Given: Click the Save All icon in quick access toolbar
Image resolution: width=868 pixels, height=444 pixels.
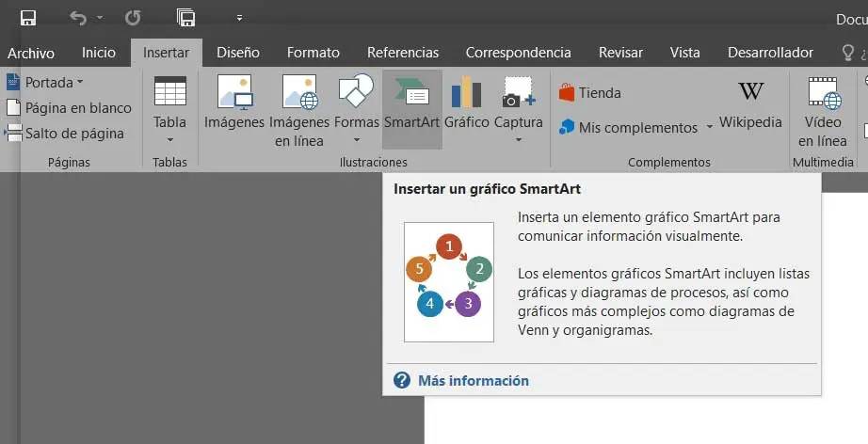Looking at the screenshot, I should click(186, 18).
